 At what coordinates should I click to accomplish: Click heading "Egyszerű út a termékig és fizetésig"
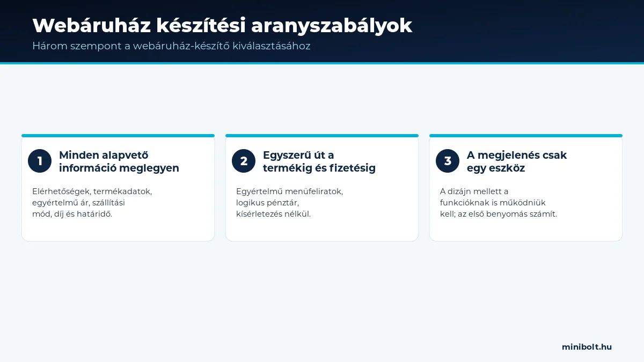[x=319, y=161]
